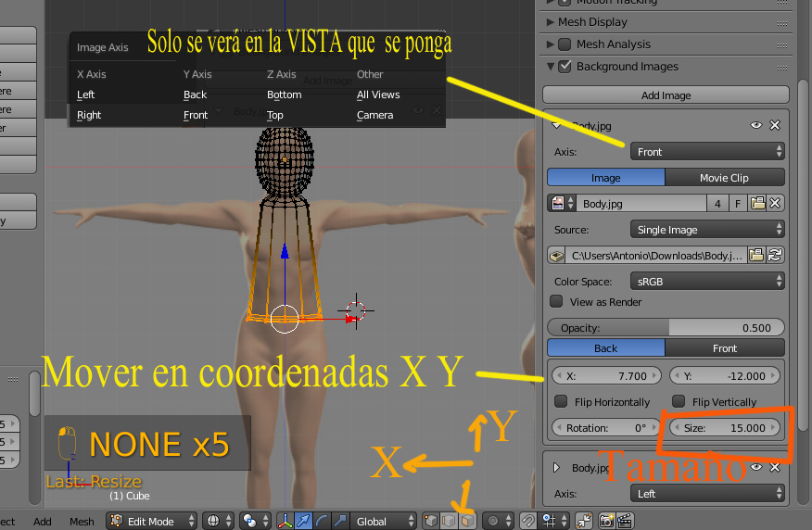Choose Camera in Image Axis menu

point(374,115)
